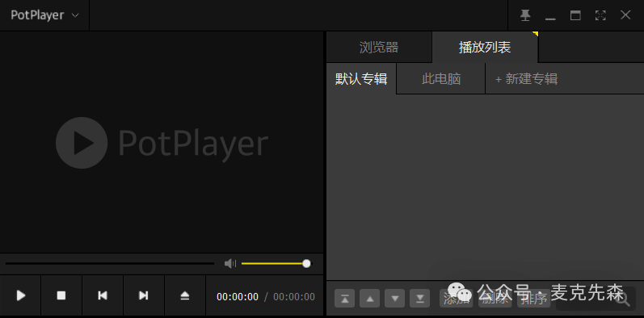Click the play button
The width and height of the screenshot is (644, 318).
pyautogui.click(x=20, y=295)
